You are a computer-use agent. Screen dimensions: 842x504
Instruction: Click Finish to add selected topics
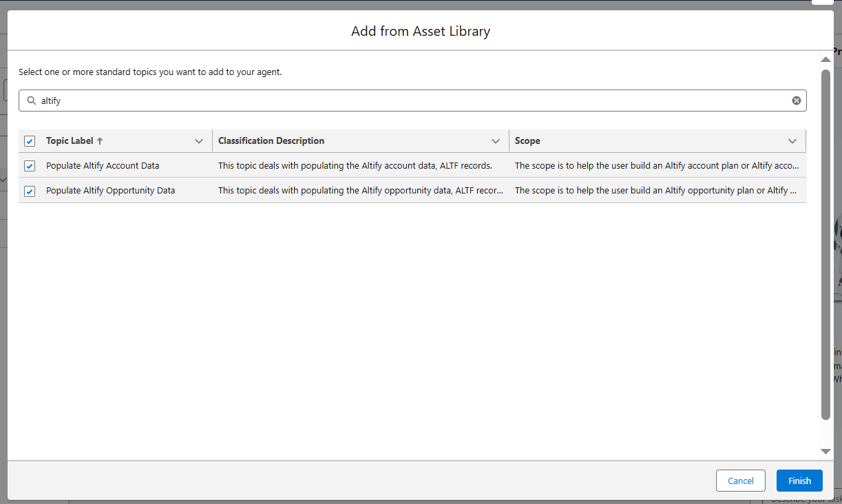(x=799, y=481)
